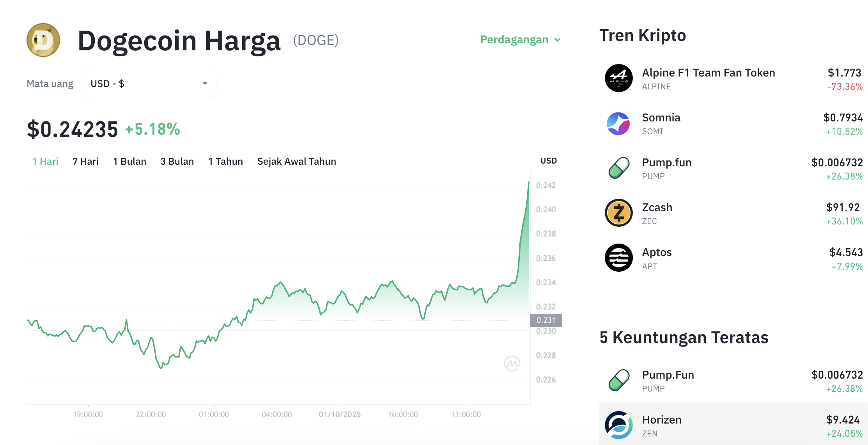Show the 1 Tahun chart range

click(x=225, y=162)
